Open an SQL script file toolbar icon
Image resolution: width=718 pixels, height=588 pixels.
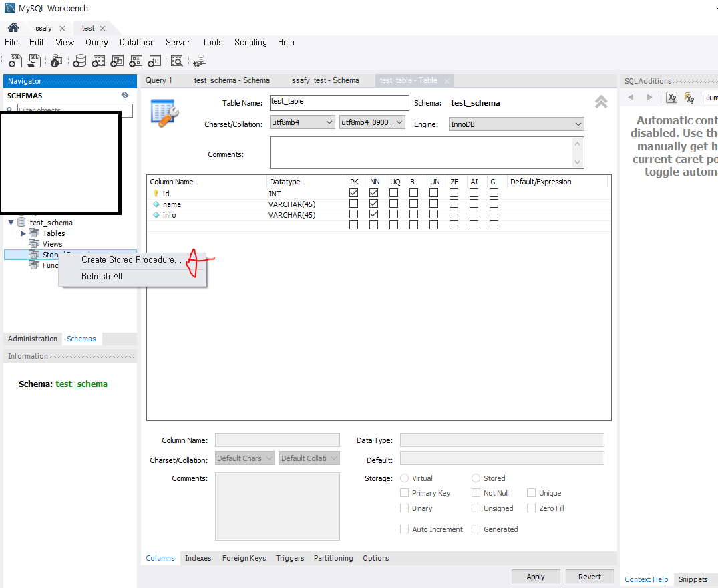click(34, 60)
